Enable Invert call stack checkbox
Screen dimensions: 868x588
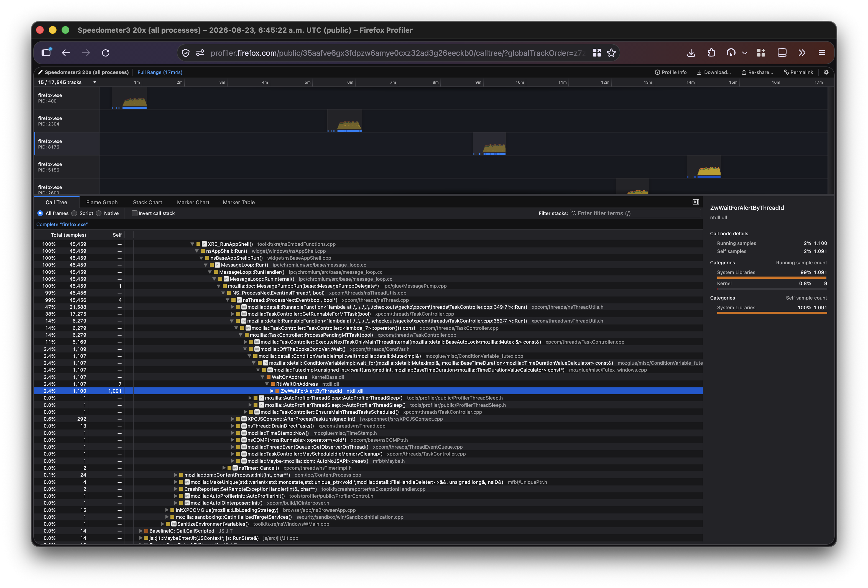(134, 213)
